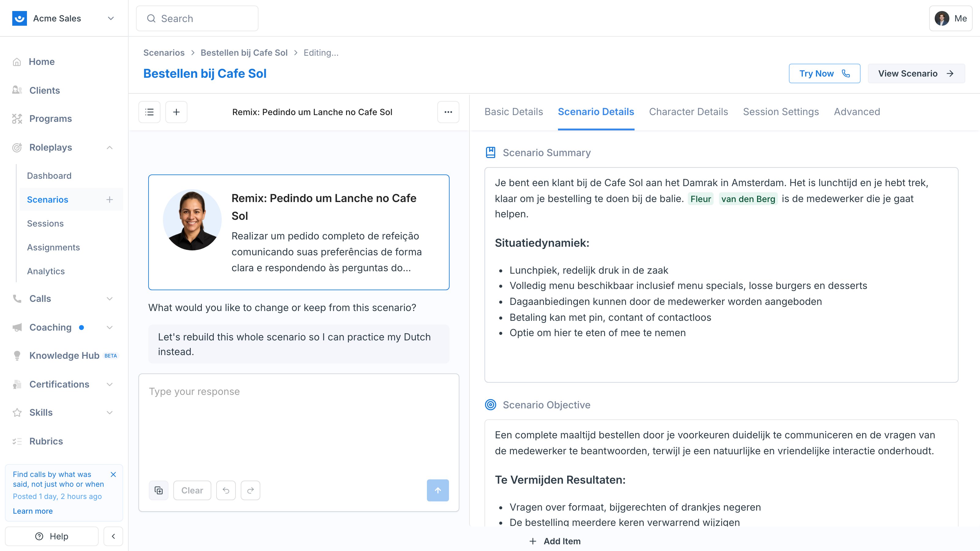
Task: Switch to Character Details tab
Action: [688, 112]
